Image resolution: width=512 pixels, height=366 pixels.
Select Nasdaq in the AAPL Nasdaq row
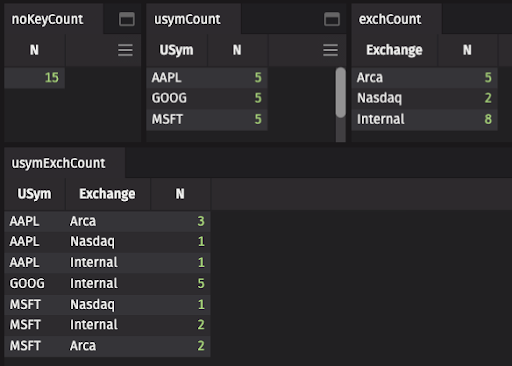(x=108, y=242)
